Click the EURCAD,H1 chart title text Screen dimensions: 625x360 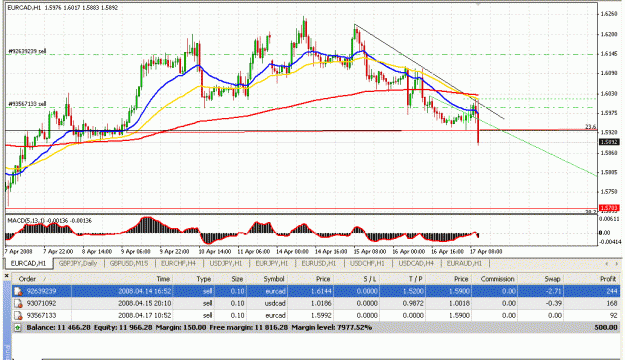click(63, 8)
